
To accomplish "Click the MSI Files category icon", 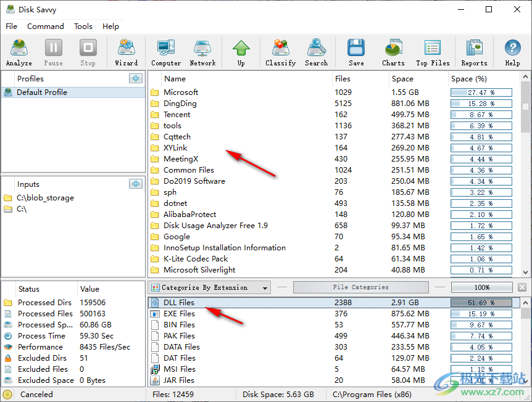I will [x=155, y=369].
